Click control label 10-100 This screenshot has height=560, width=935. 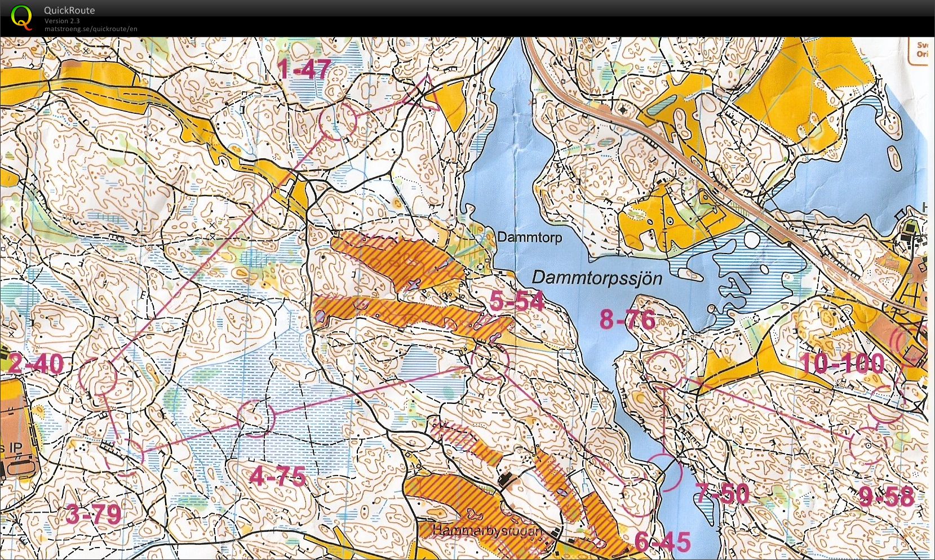842,363
